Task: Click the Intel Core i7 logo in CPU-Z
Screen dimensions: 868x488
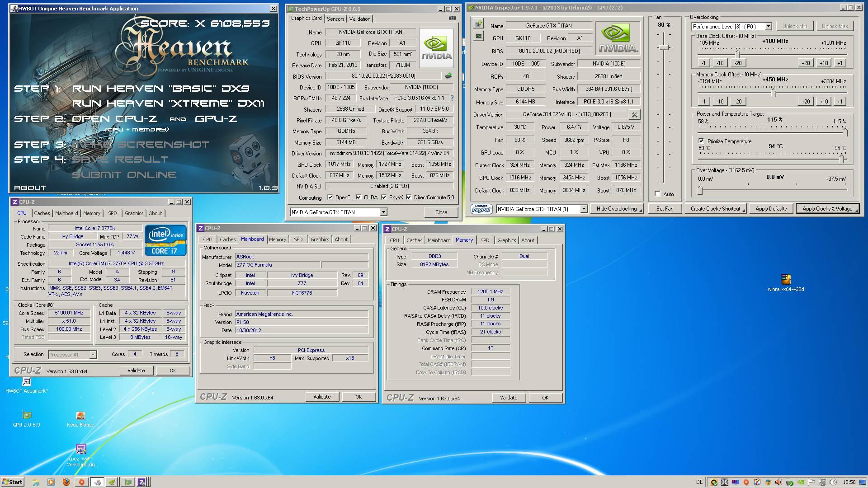Action: (x=165, y=240)
